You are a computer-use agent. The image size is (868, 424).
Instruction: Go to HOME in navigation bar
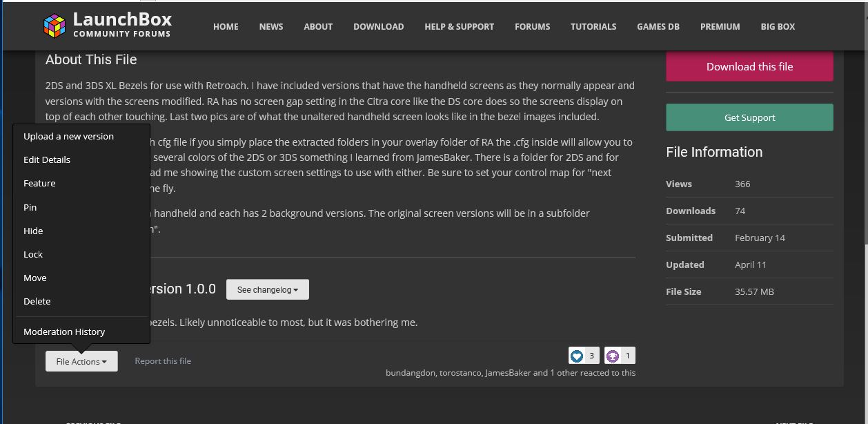point(226,26)
